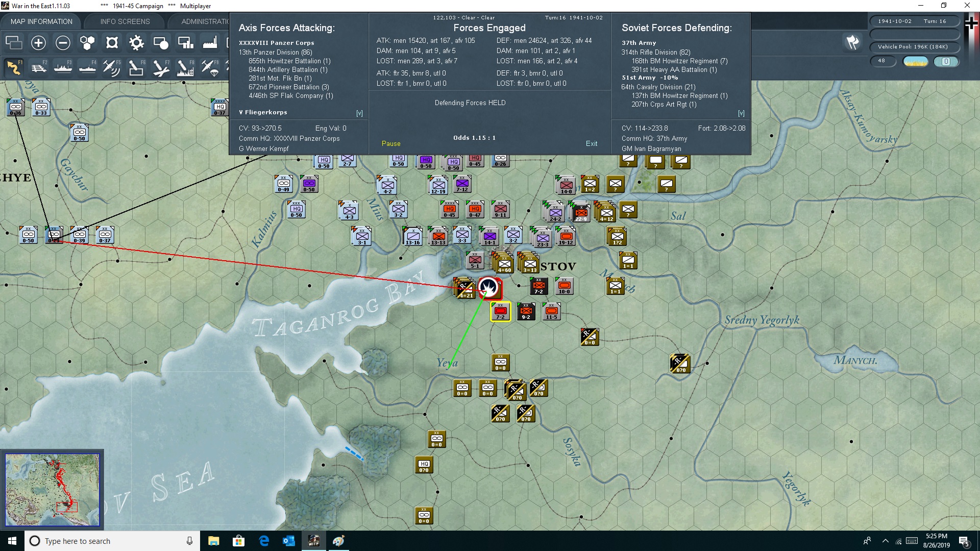Open the settings gear icon

pyautogui.click(x=136, y=43)
